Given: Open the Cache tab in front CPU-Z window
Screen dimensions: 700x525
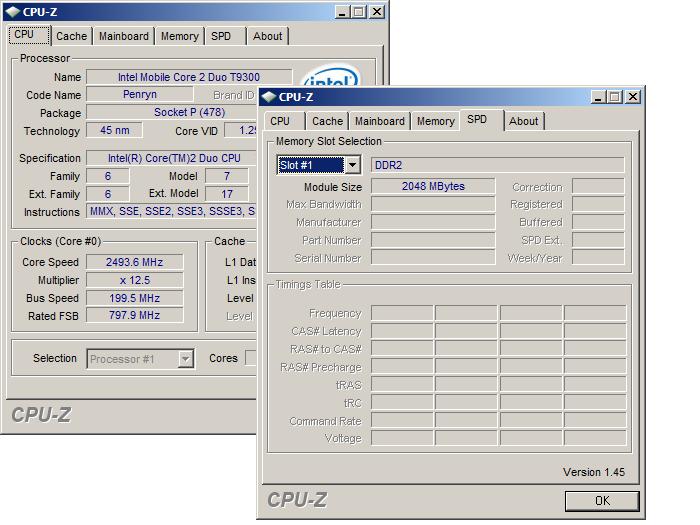Looking at the screenshot, I should tap(327, 121).
